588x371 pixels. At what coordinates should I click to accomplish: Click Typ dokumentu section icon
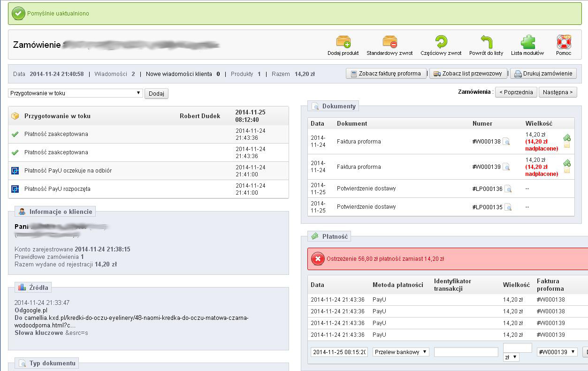[22, 363]
